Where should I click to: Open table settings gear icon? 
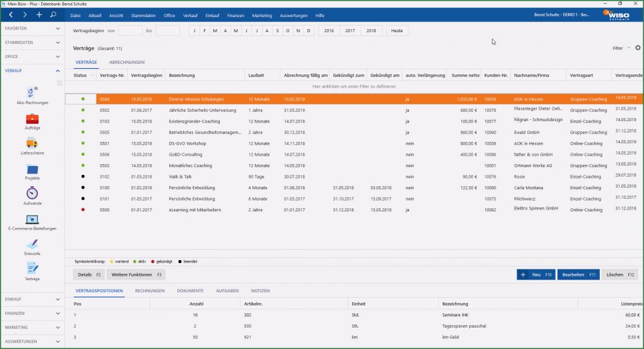[x=637, y=48]
